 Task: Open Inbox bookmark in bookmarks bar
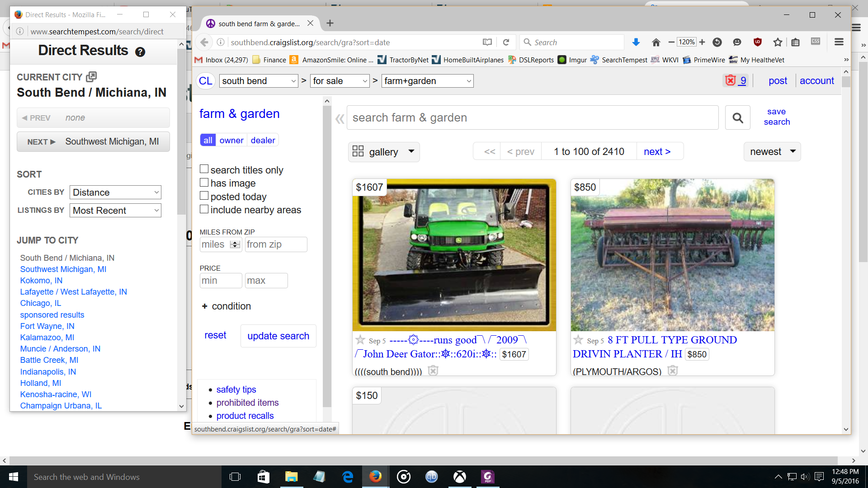tap(222, 60)
